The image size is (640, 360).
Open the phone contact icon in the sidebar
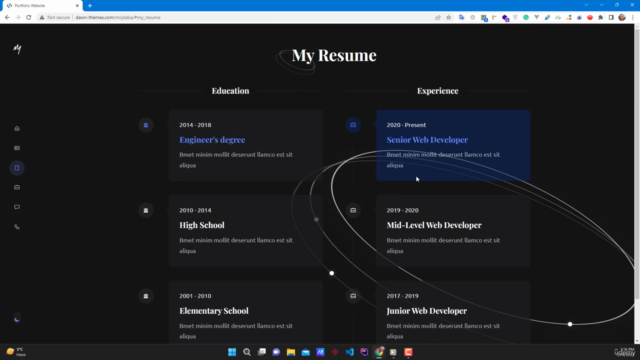17,227
